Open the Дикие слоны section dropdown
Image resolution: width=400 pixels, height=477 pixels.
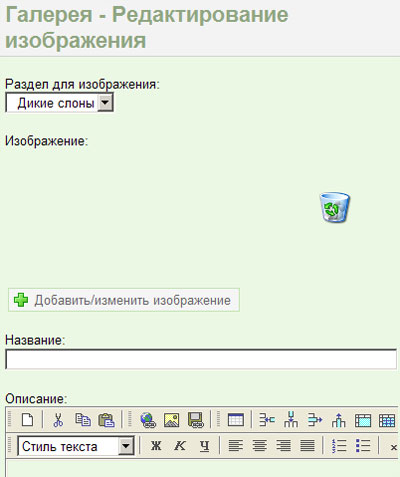tap(59, 103)
